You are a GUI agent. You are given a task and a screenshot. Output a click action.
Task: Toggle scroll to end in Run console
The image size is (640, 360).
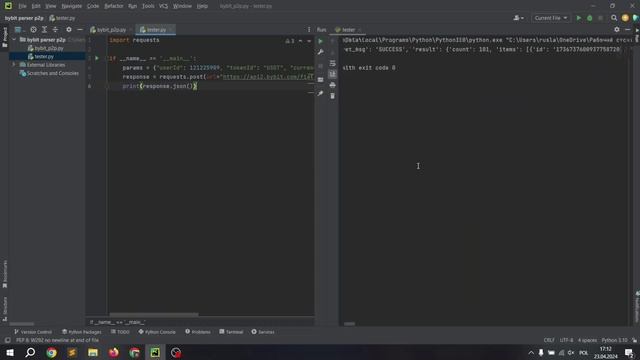pyautogui.click(x=332, y=74)
